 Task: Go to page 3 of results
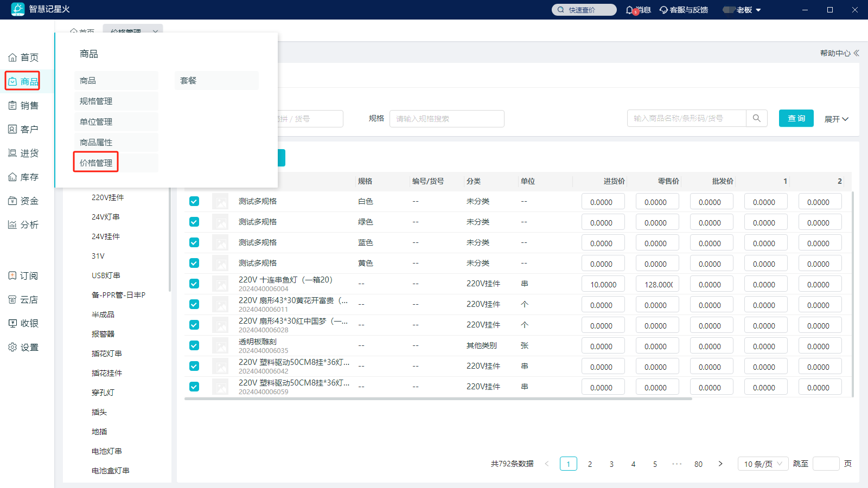click(611, 464)
